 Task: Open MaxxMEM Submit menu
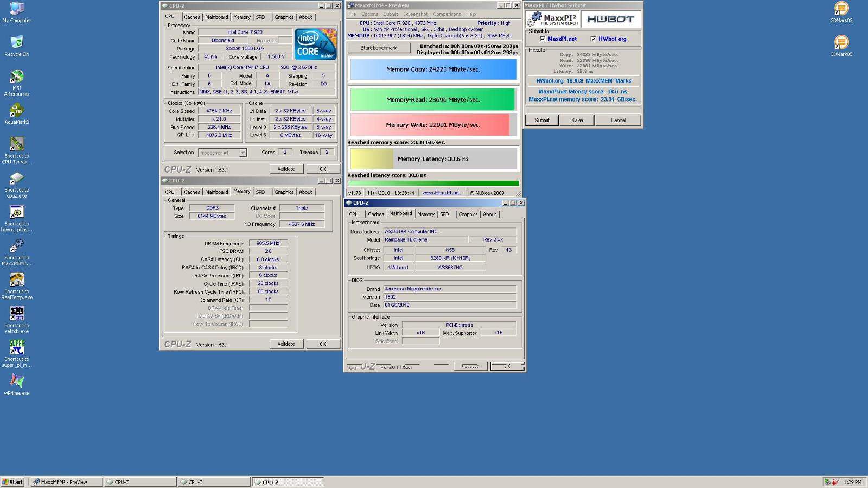(x=391, y=14)
